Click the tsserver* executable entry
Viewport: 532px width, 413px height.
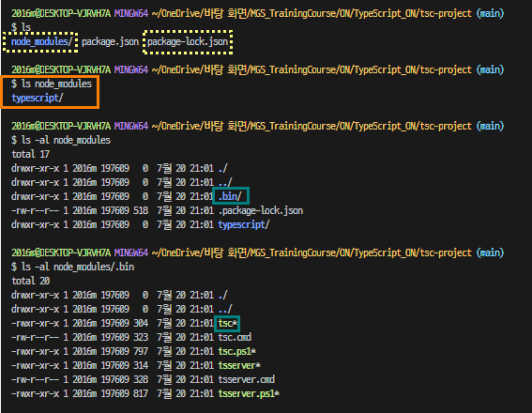click(x=239, y=365)
